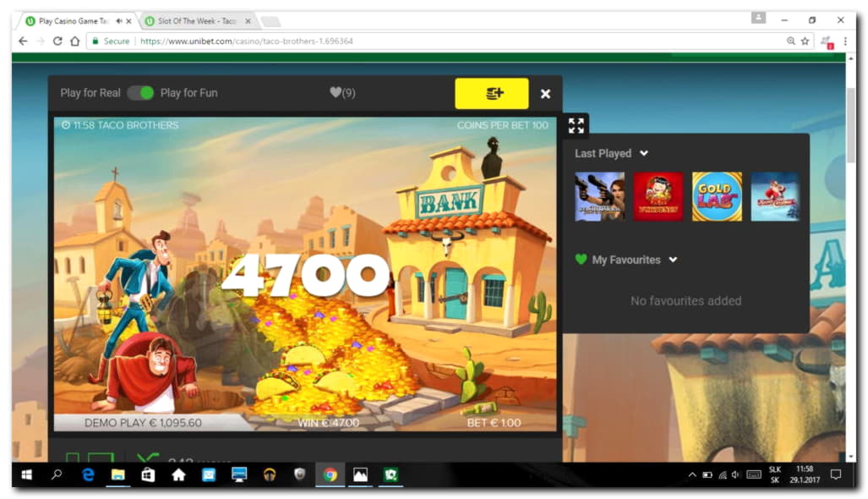Open the green card game app in taskbar

(x=390, y=474)
